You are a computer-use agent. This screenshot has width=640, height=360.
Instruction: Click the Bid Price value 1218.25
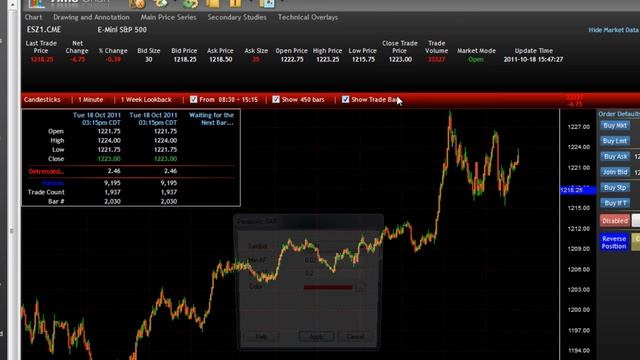click(184, 60)
